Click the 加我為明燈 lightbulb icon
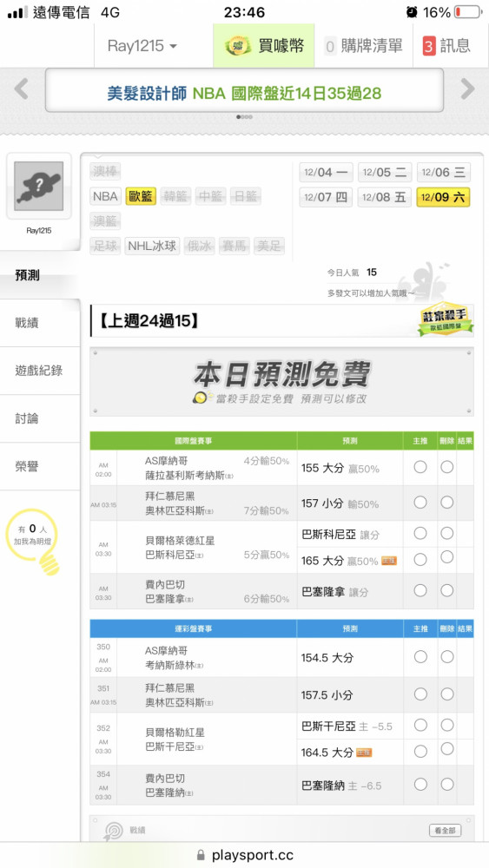Viewport: 489px width, 868px height. (35, 540)
